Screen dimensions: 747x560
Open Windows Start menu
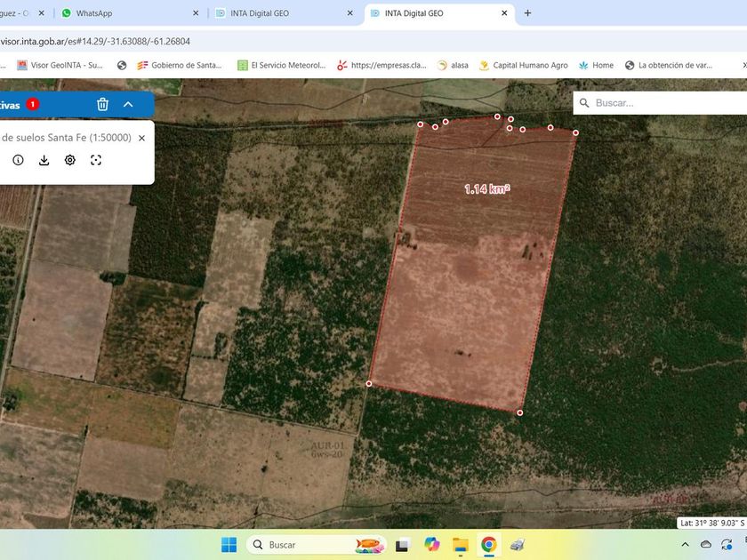click(x=229, y=544)
